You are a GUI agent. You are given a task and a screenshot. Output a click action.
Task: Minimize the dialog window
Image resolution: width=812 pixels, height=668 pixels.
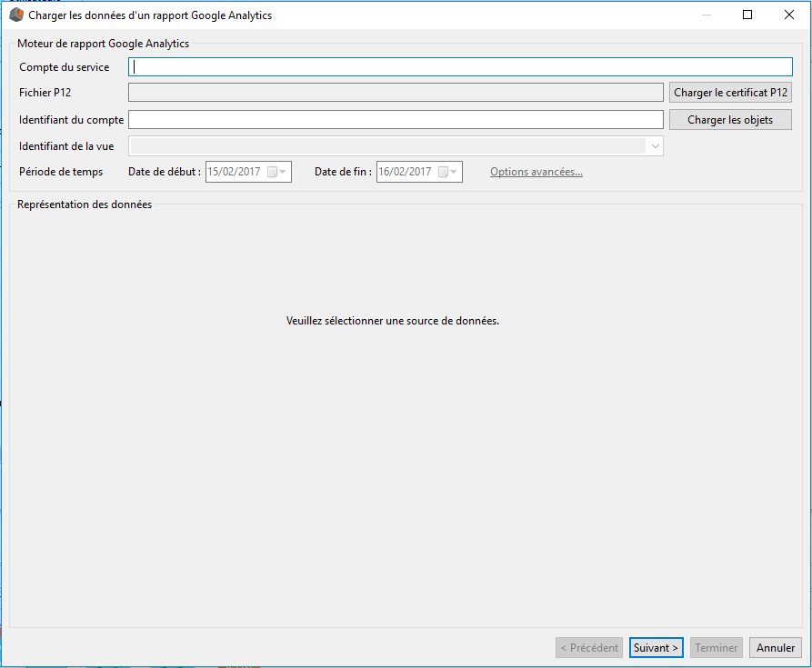click(x=706, y=15)
